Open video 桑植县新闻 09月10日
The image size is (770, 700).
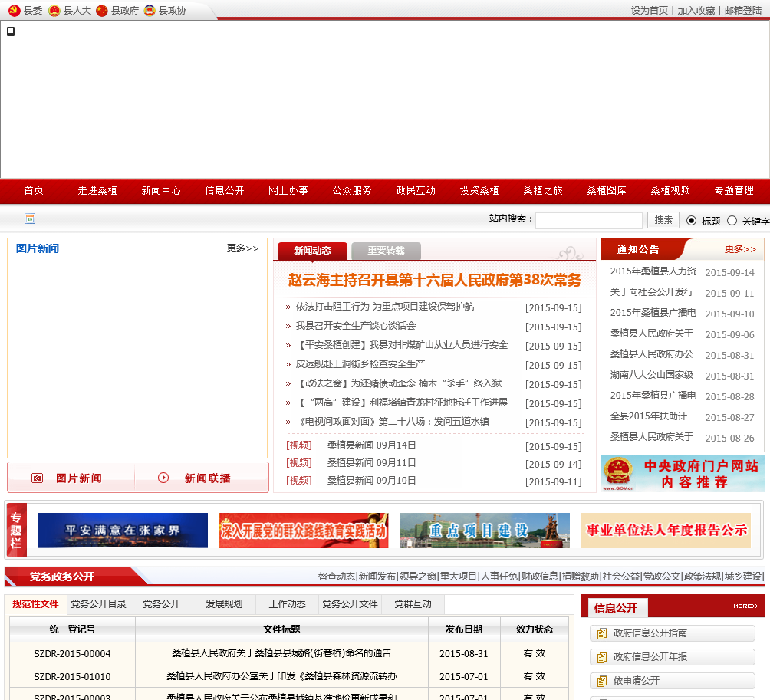point(372,481)
